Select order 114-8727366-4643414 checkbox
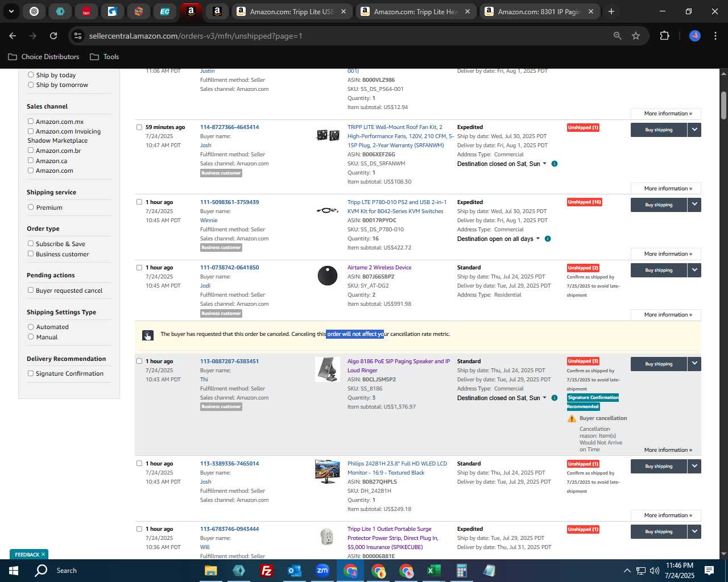Viewport: 728px width, 582px height. [139, 127]
